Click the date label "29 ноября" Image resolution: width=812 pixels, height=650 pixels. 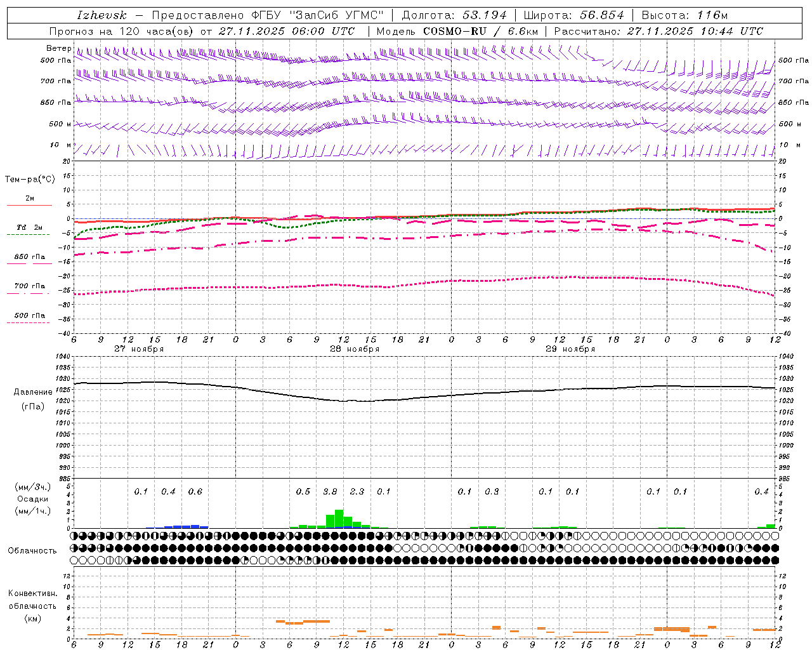click(x=570, y=348)
